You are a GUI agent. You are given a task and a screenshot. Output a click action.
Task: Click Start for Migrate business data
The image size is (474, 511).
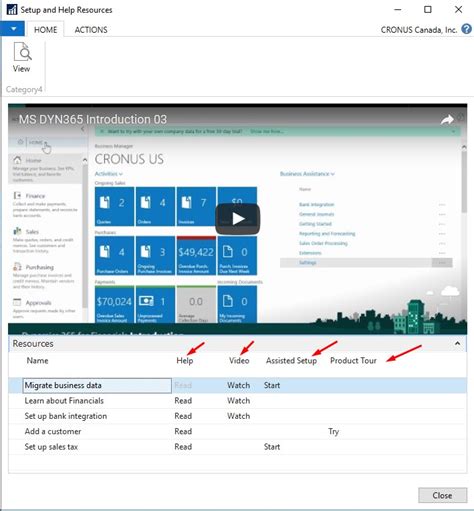click(x=272, y=385)
